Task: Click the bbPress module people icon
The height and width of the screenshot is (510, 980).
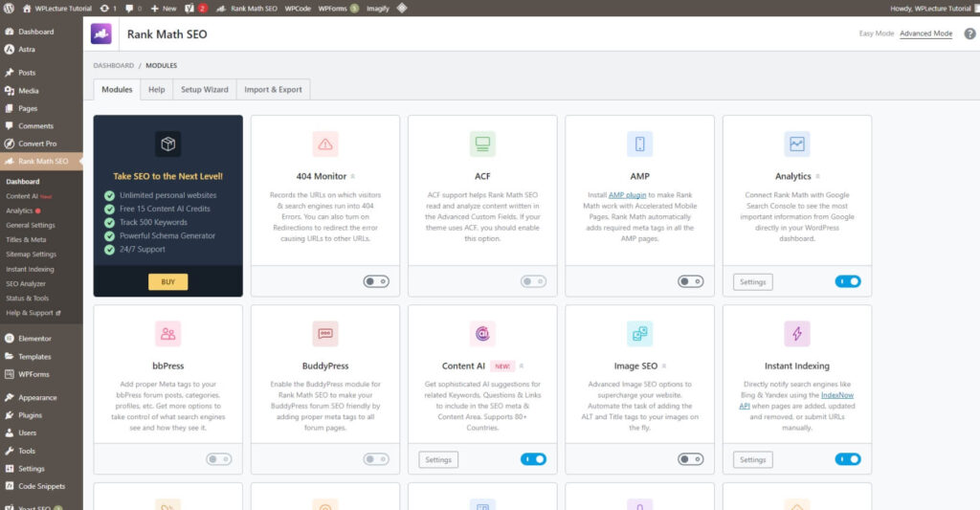Action: [x=168, y=334]
